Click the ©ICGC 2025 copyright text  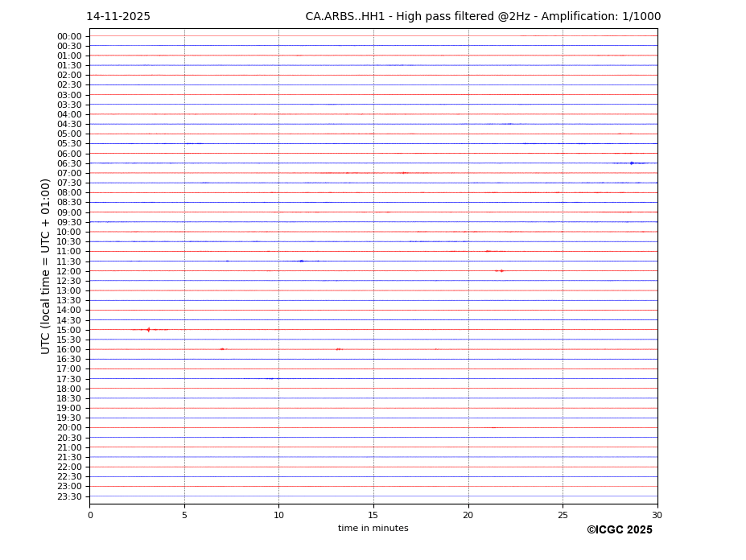click(x=619, y=530)
